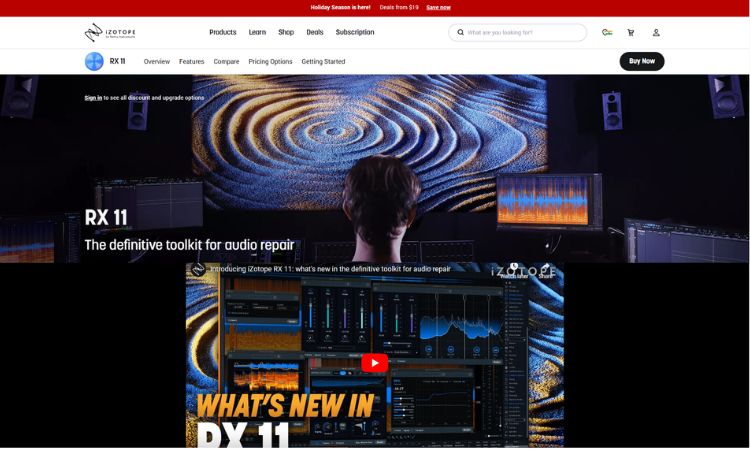
Task: Open the Products menu
Action: pos(223,32)
